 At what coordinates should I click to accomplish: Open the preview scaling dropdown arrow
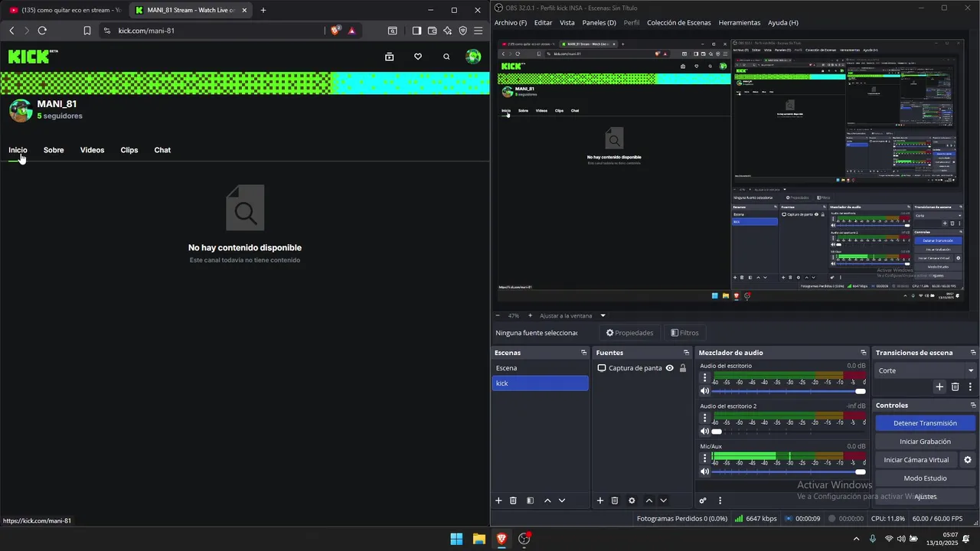click(603, 315)
